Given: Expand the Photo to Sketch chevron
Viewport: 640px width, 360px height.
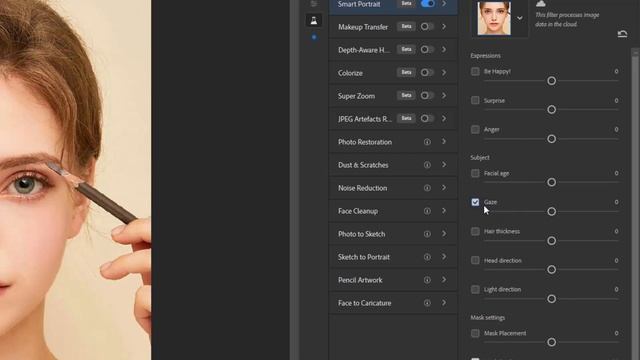Looking at the screenshot, I should tap(444, 233).
